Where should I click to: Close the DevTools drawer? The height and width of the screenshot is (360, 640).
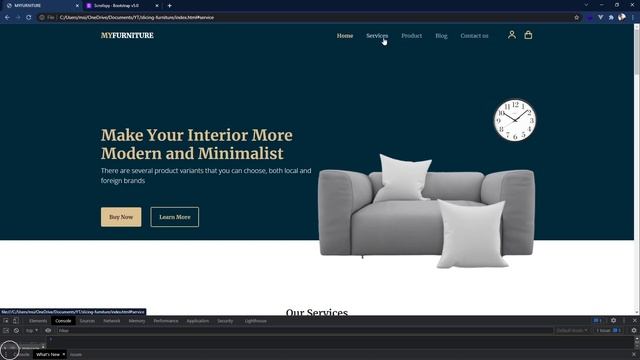634,354
